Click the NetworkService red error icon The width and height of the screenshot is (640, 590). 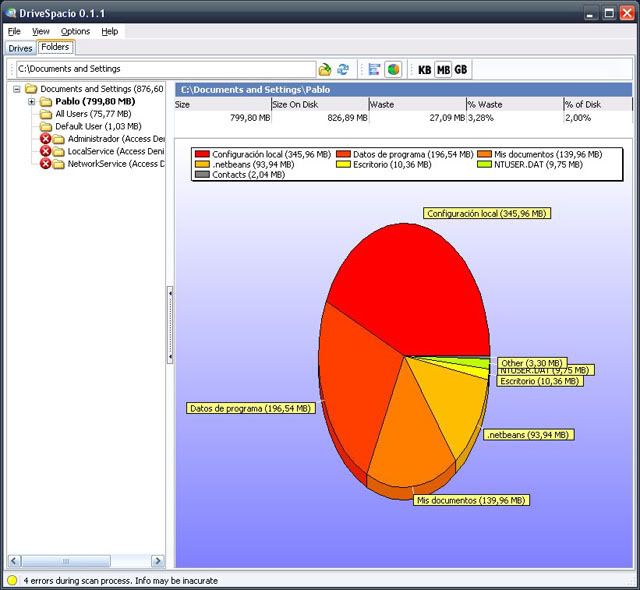(46, 164)
